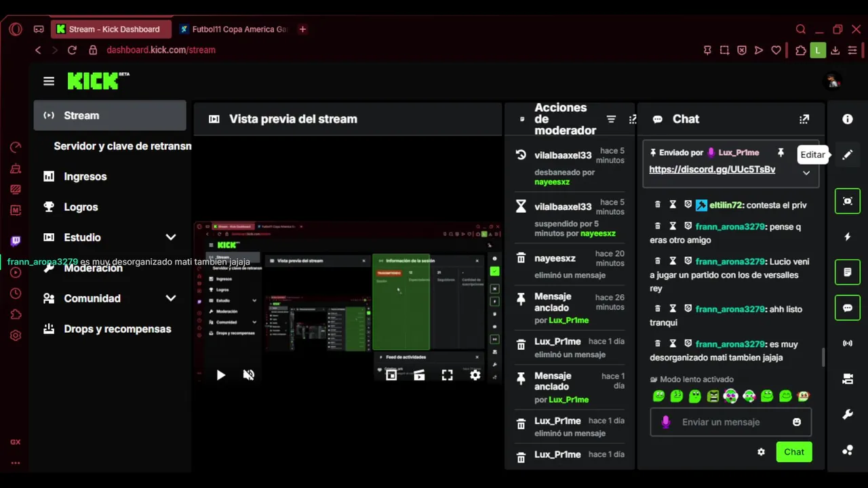Switch to Futbol11 Copa America tab
This screenshot has height=488, width=868.
pyautogui.click(x=233, y=29)
